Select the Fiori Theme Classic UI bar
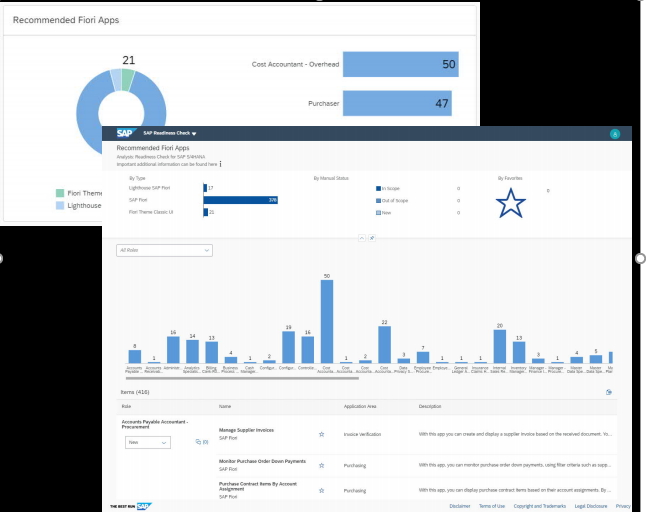The width and height of the screenshot is (648, 512). 206,212
